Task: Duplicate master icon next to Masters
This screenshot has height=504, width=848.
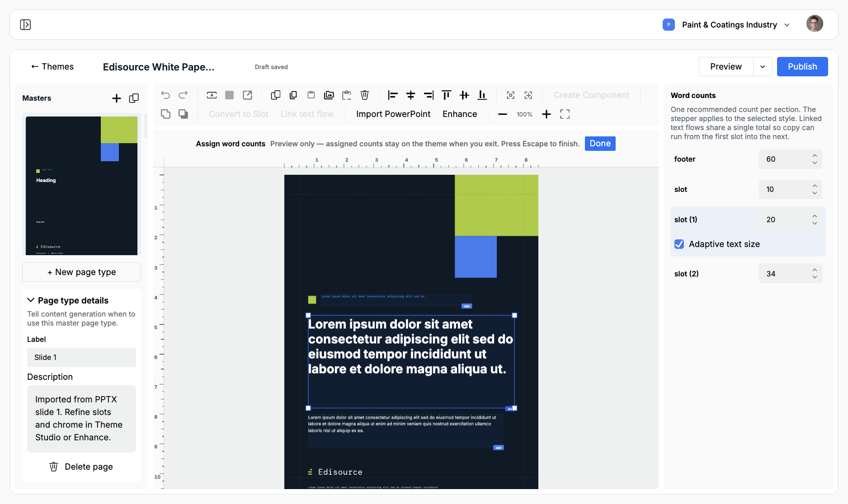Action: [x=134, y=98]
